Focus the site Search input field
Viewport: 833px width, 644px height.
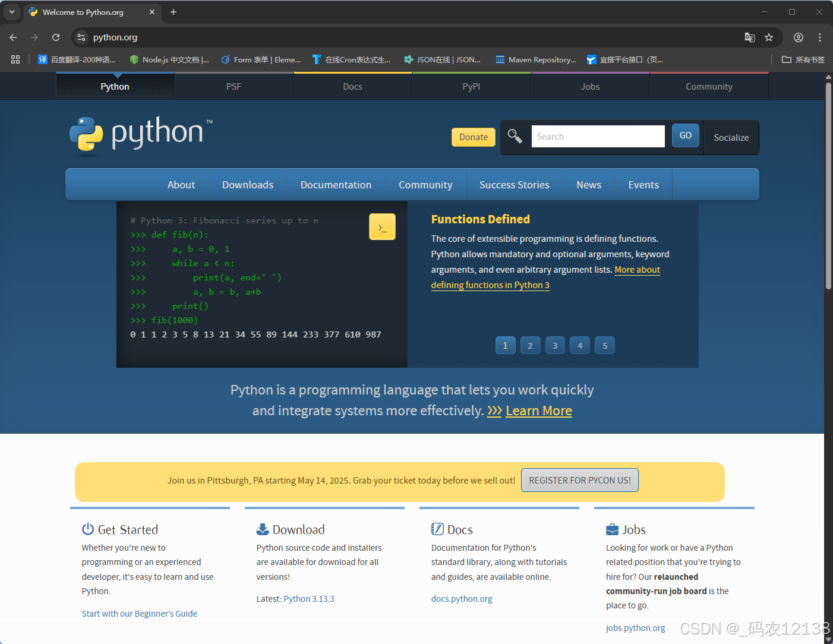598,136
